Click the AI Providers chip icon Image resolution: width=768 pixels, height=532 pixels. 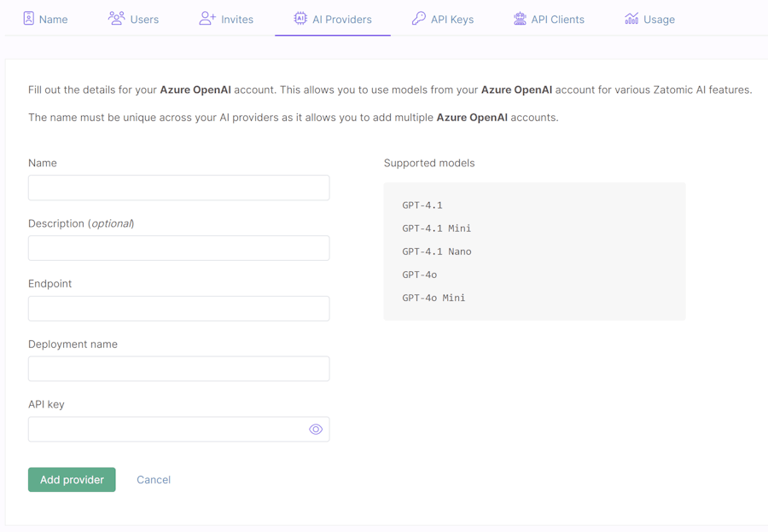[x=300, y=19]
